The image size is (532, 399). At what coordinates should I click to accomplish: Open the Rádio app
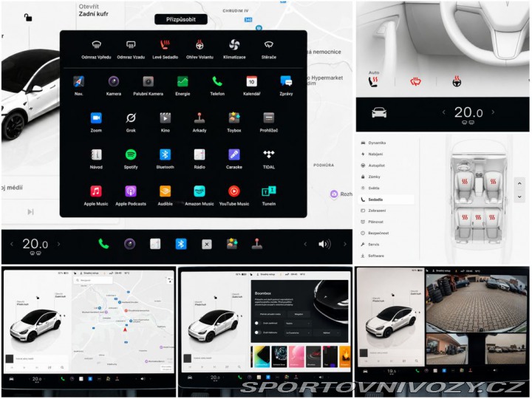click(199, 154)
